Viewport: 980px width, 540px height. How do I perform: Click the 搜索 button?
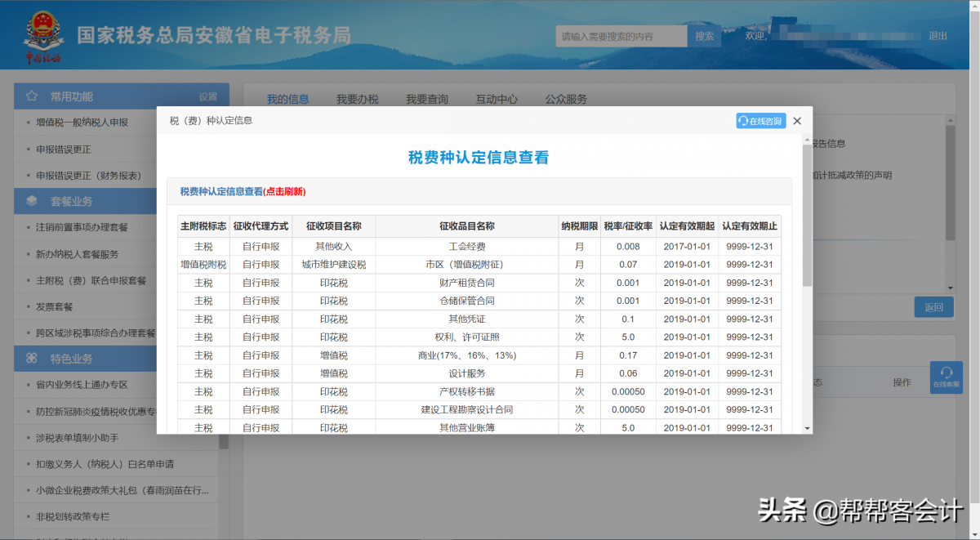tap(704, 36)
